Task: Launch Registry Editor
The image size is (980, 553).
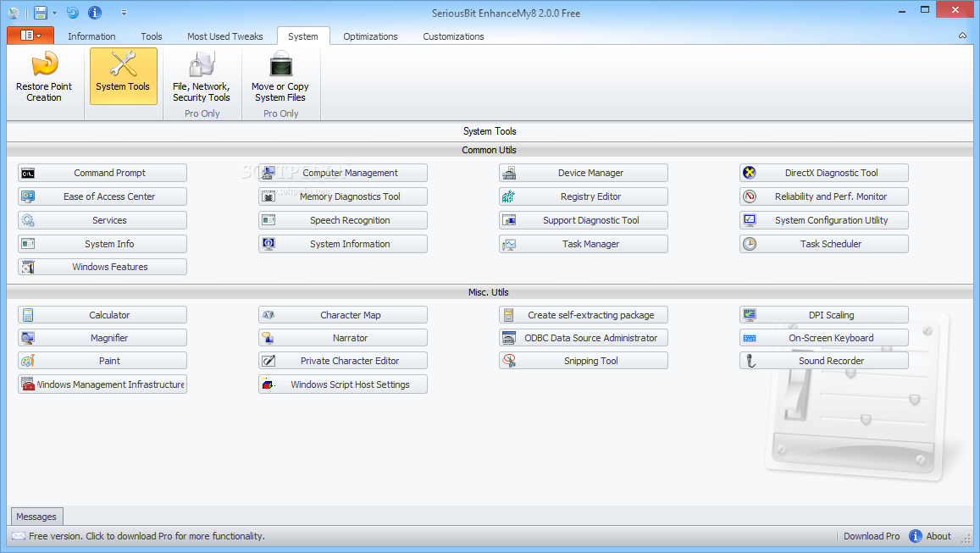Action: pos(583,196)
